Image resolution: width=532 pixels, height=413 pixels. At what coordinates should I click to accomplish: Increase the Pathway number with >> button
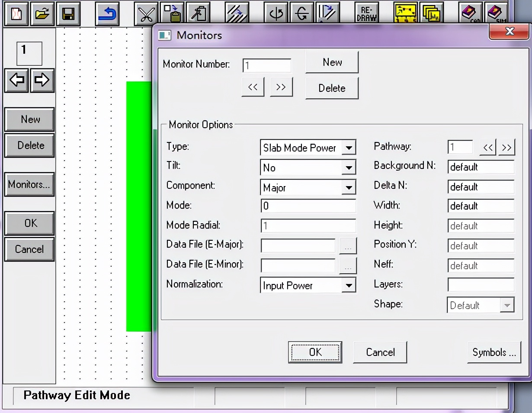(507, 148)
